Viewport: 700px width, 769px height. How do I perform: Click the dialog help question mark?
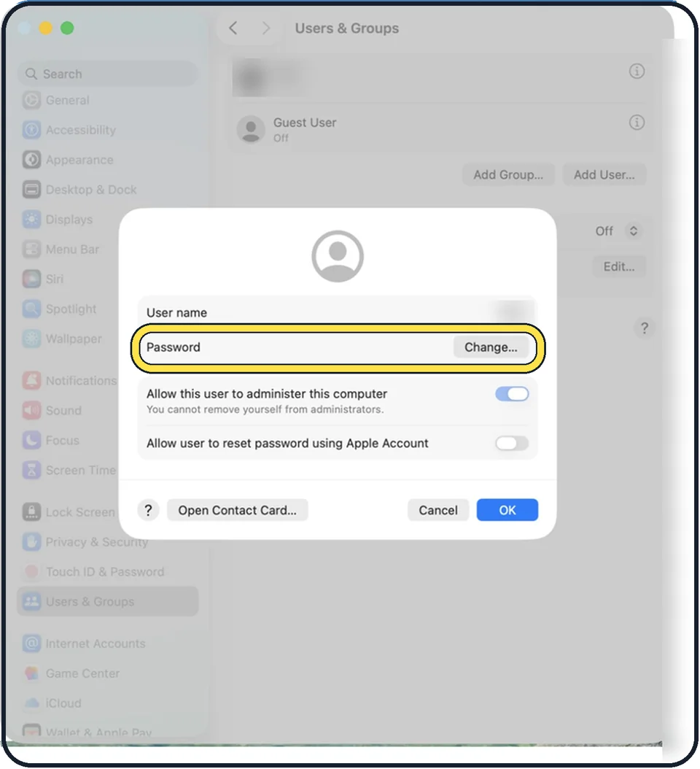(148, 511)
